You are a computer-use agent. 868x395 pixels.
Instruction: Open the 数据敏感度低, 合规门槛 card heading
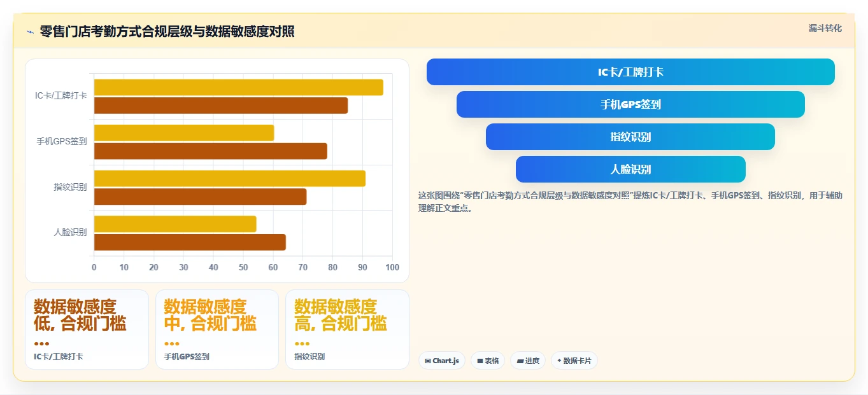point(80,315)
